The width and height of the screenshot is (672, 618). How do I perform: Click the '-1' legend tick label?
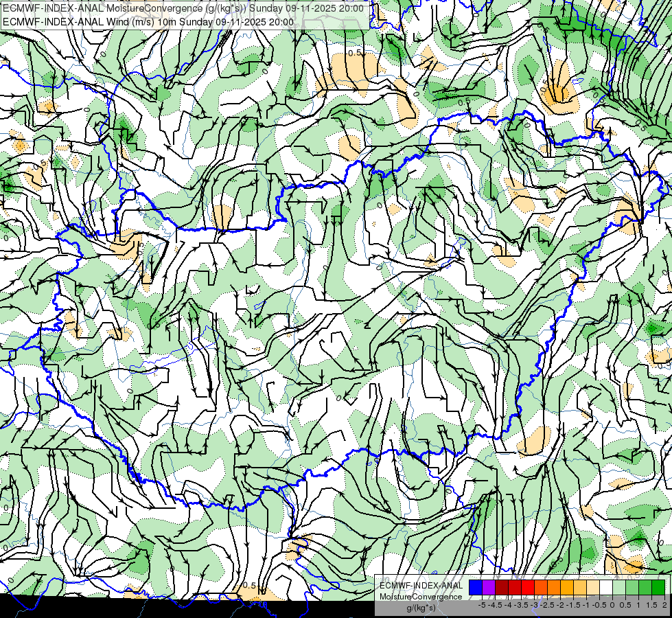(x=586, y=605)
